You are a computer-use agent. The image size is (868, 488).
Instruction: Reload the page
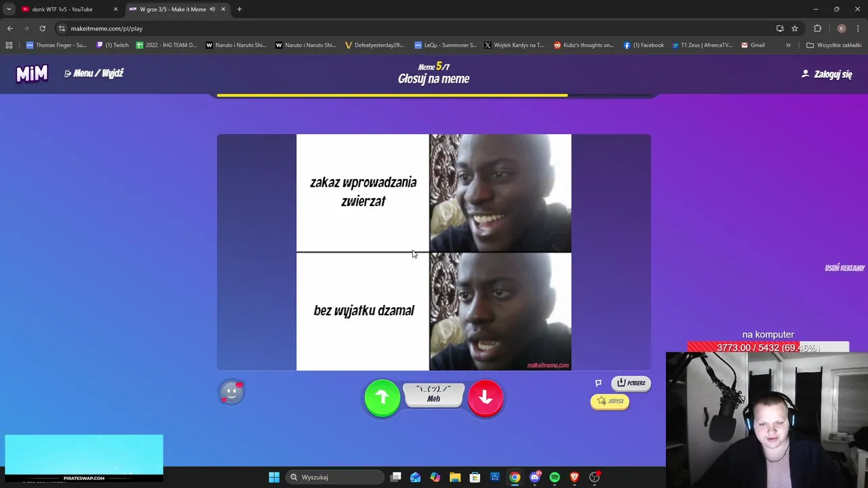[x=42, y=28]
